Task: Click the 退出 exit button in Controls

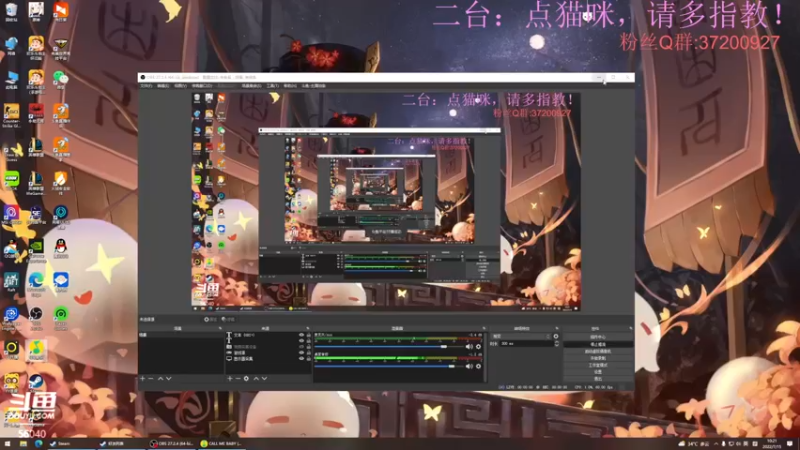Action: 598,379
